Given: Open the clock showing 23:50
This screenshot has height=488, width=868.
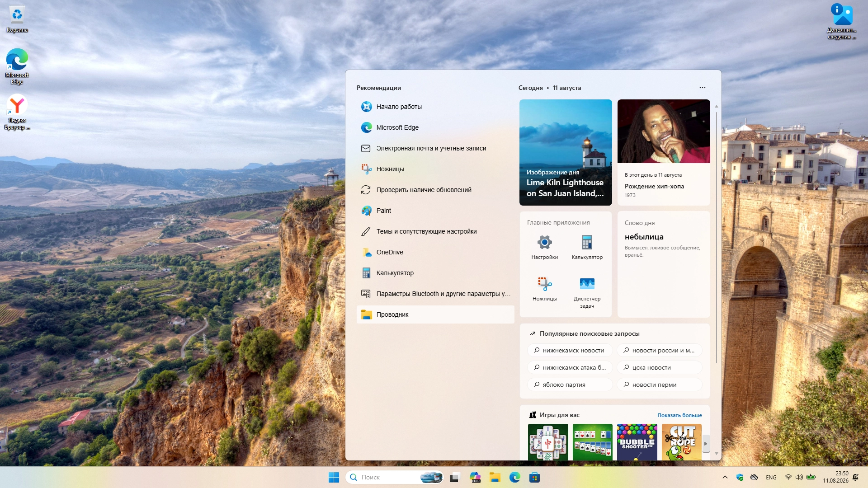Looking at the screenshot, I should coord(835,477).
